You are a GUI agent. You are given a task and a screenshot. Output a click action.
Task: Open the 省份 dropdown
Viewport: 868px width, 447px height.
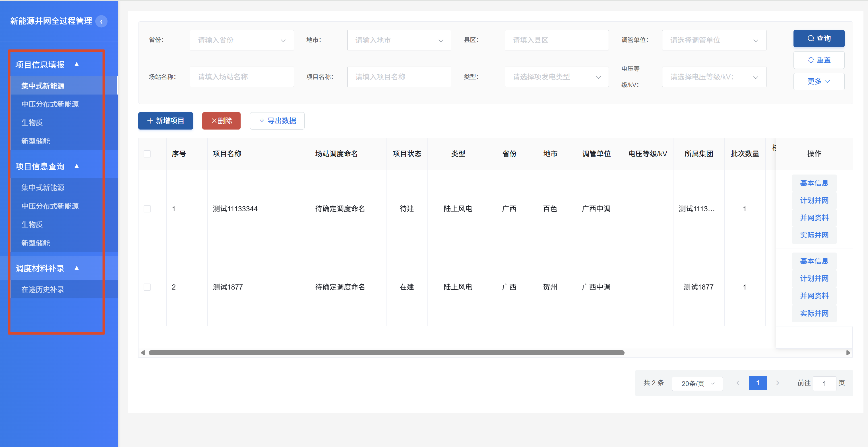click(x=241, y=40)
